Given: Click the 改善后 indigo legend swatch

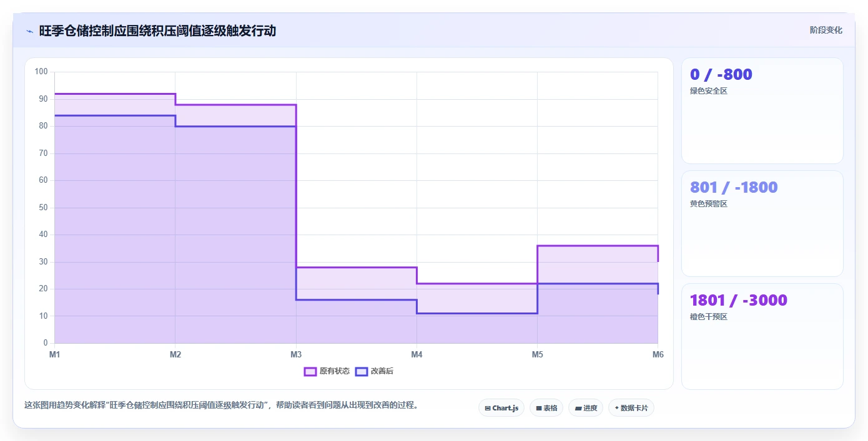Looking at the screenshot, I should click(x=362, y=371).
